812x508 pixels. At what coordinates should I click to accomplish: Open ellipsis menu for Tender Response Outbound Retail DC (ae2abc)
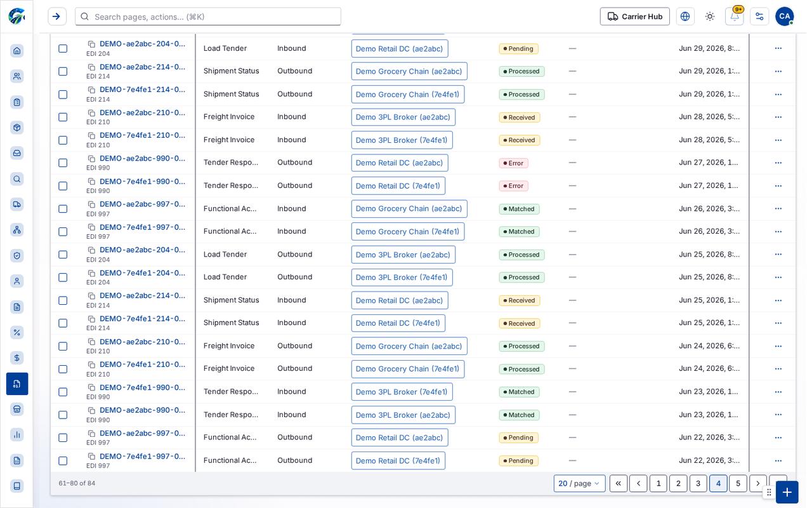[778, 163]
